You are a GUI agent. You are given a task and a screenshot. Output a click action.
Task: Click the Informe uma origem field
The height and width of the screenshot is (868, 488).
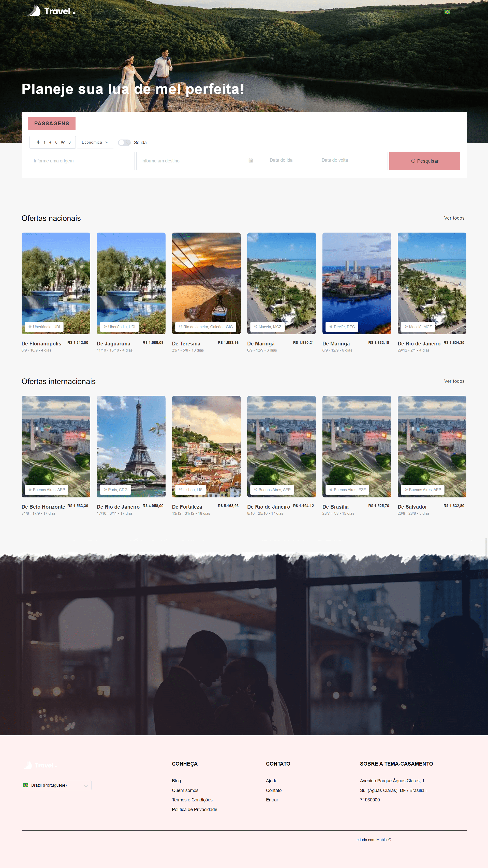pos(82,161)
